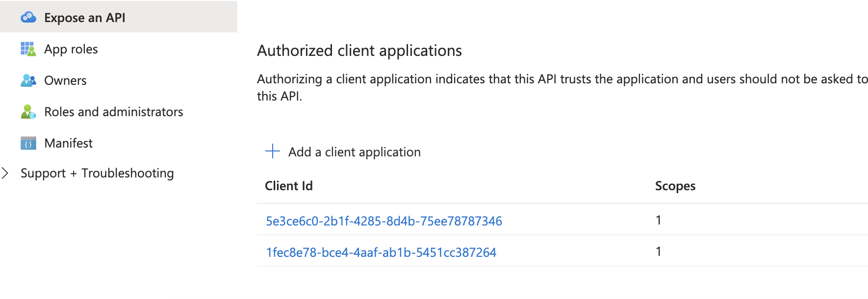Click the Scopes column header
Image resolution: width=868 pixels, height=299 pixels.
click(675, 186)
